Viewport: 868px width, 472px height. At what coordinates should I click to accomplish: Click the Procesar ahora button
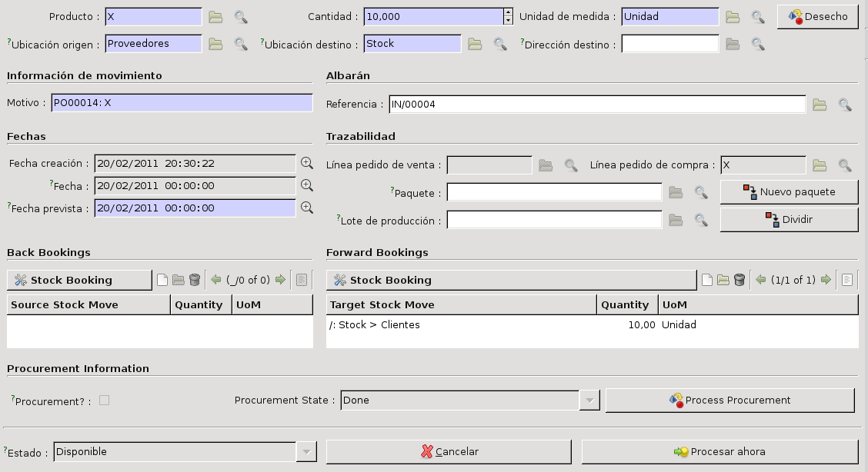pos(719,452)
